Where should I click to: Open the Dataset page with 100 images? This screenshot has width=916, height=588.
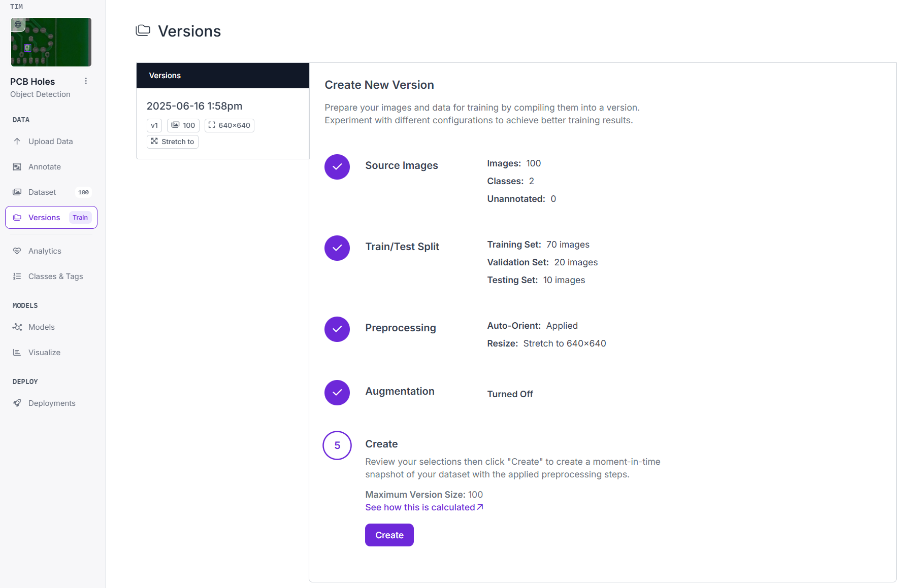coord(42,192)
